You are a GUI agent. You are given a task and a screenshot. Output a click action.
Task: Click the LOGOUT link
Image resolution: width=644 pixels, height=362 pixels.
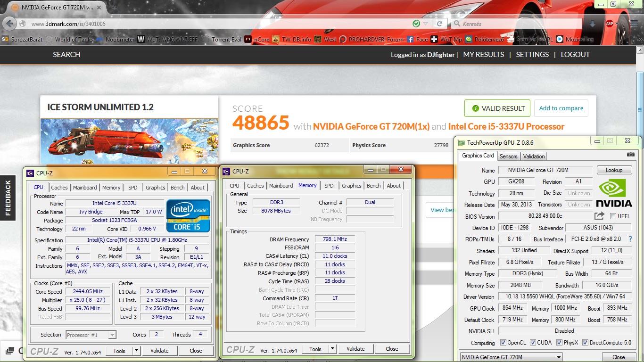tap(575, 54)
